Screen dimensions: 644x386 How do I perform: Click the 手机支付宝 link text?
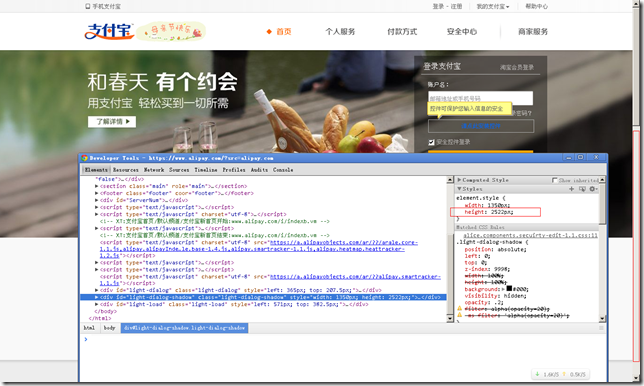pyautogui.click(x=106, y=6)
